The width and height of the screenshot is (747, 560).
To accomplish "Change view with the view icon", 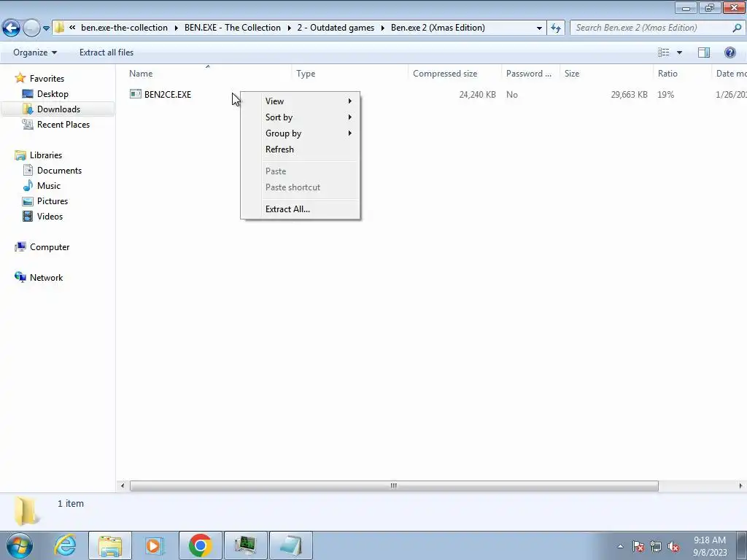I will point(663,52).
